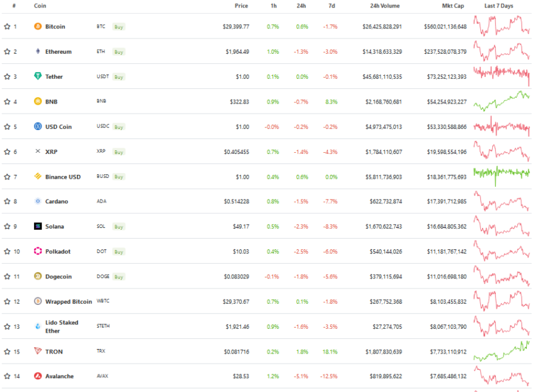This screenshot has height=392, width=537.
Task: Toggle the Avalanche favorite star
Action: 7,376
